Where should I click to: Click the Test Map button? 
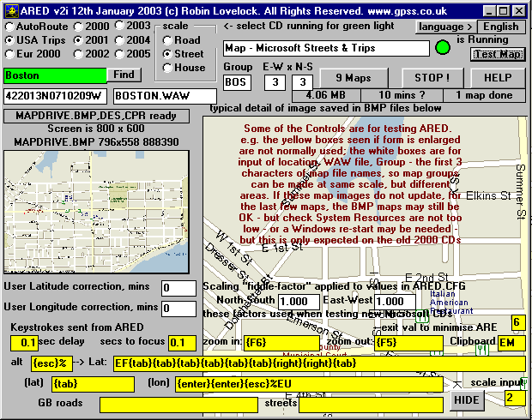(498, 54)
